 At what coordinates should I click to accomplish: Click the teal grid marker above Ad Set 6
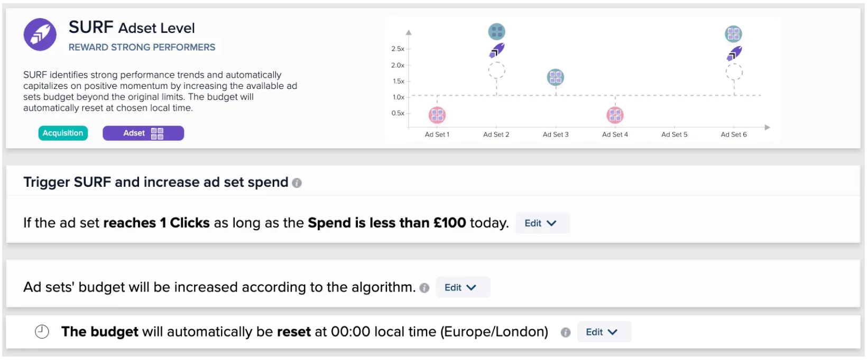click(733, 34)
